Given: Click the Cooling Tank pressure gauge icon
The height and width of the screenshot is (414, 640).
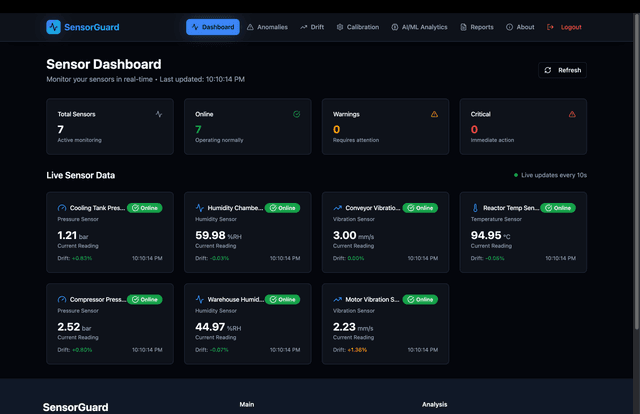Looking at the screenshot, I should pyautogui.click(x=62, y=208).
